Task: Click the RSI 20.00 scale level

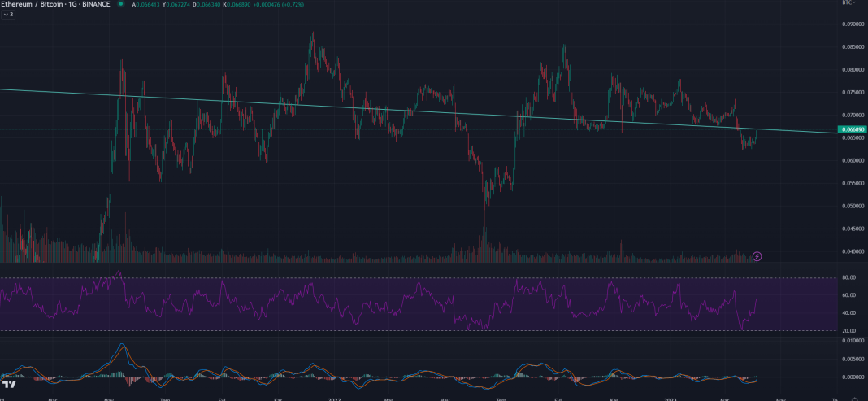Action: [850, 330]
